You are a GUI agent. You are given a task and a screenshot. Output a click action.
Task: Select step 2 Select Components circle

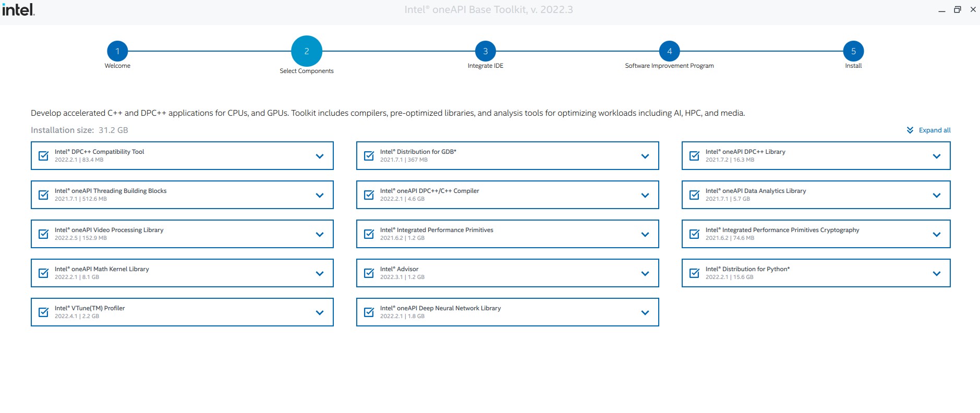[x=307, y=51]
